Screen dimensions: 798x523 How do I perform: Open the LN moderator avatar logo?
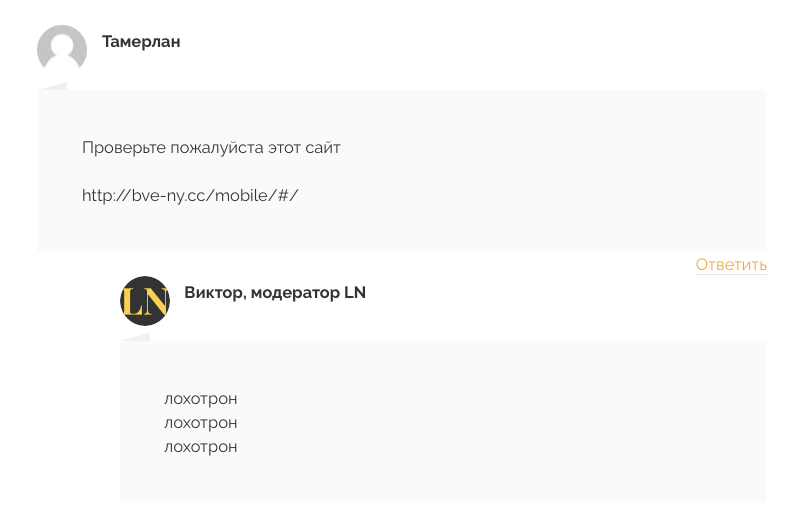[x=145, y=301]
